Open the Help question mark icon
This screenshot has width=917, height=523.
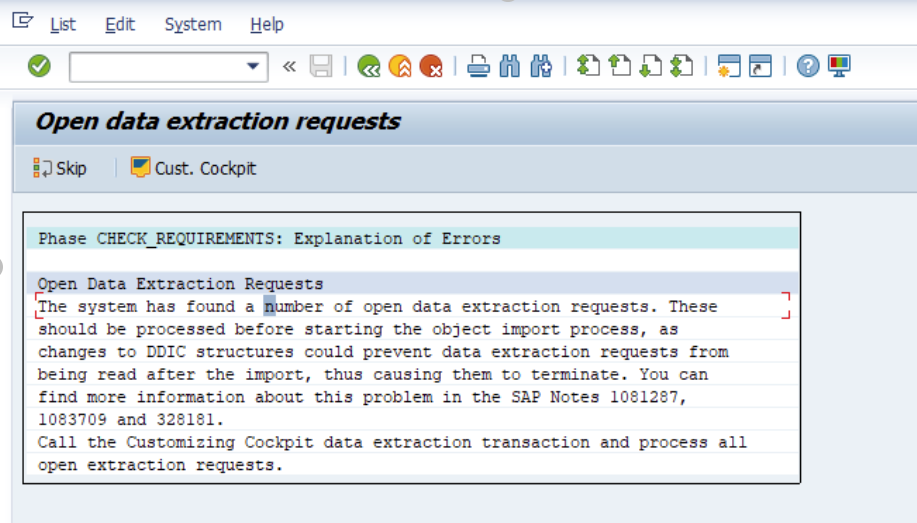(808, 67)
